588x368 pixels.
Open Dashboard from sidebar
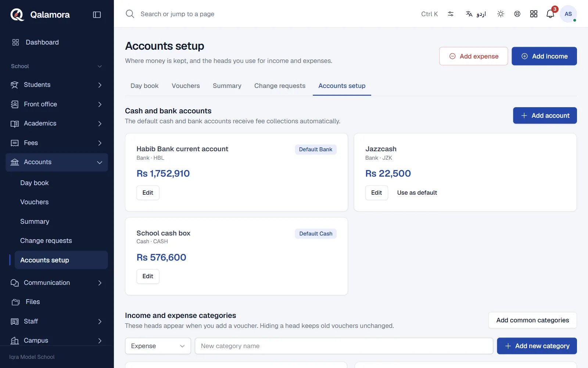[x=57, y=42]
